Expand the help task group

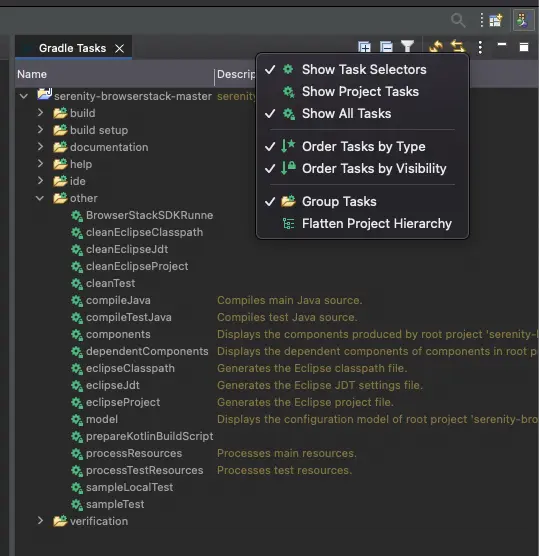pos(40,163)
